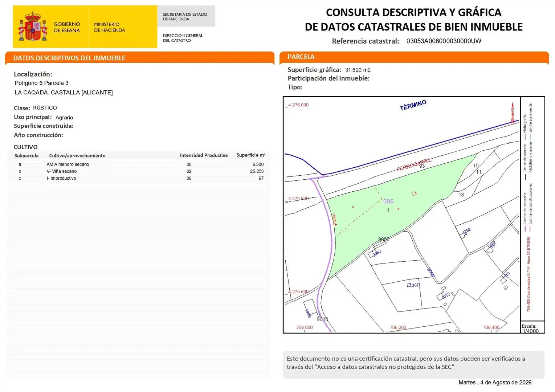Screen dimensions: 555x392
Task: Click the map scale "Escala: 1/4000"
Action: tap(530, 328)
